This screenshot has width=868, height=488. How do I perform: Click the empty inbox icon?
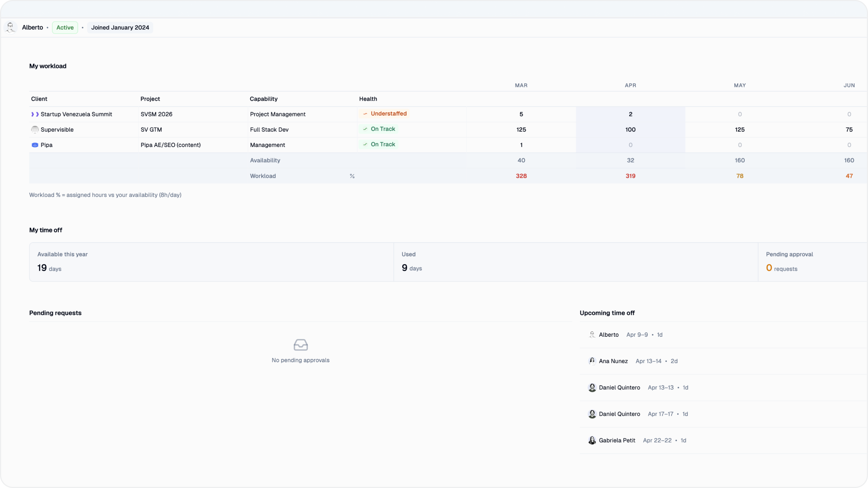click(x=301, y=345)
